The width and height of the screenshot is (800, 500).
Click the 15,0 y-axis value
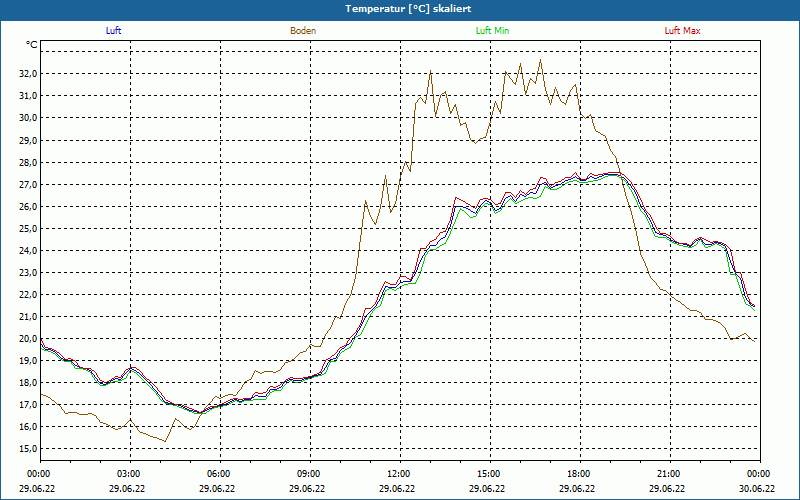pyautogui.click(x=28, y=449)
